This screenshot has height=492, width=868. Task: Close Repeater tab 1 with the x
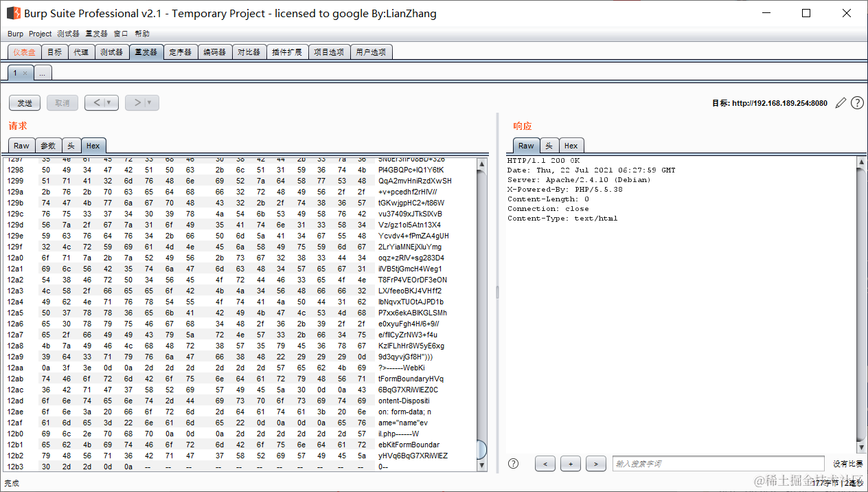coord(25,73)
